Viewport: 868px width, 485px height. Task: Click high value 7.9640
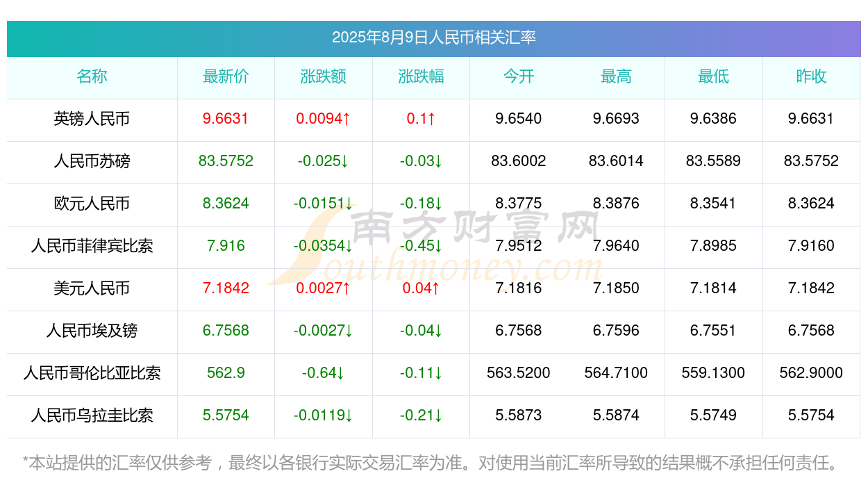click(616, 246)
